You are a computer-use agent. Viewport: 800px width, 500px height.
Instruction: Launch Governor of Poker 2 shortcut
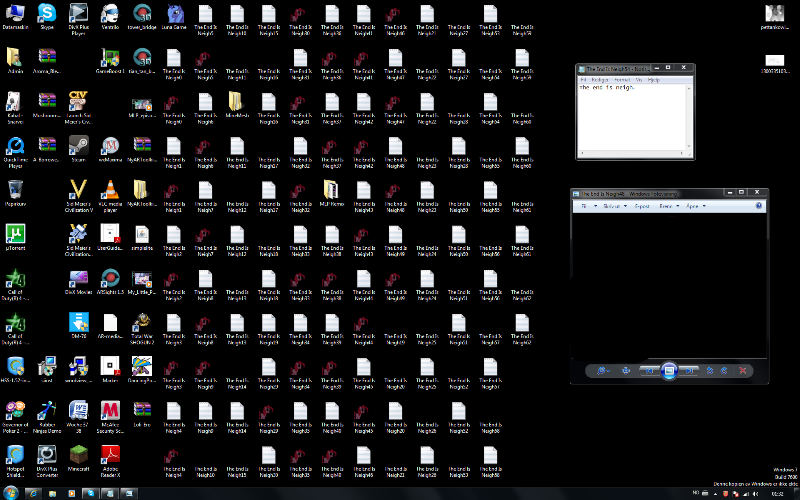(15, 416)
